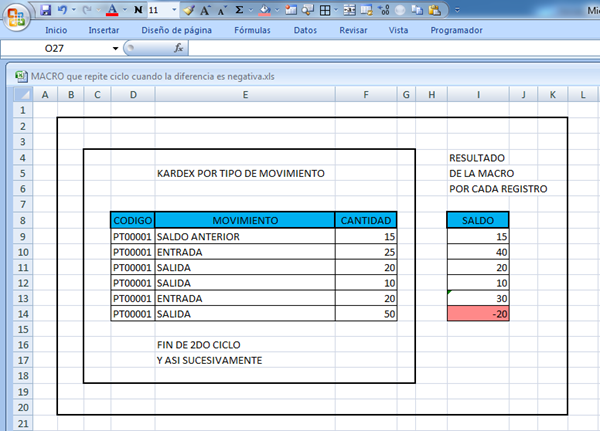This screenshot has height=431, width=600.
Task: Expand the font color dropdown arrow
Action: pyautogui.click(x=125, y=10)
